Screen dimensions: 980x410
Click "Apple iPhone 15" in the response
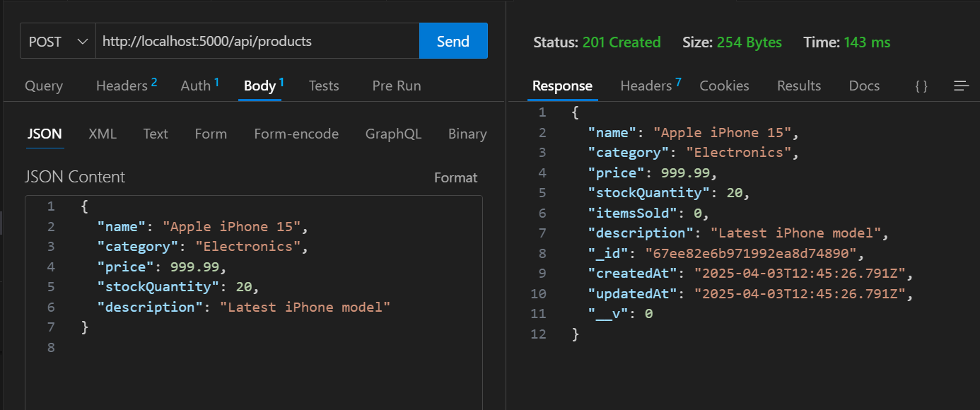click(x=723, y=133)
